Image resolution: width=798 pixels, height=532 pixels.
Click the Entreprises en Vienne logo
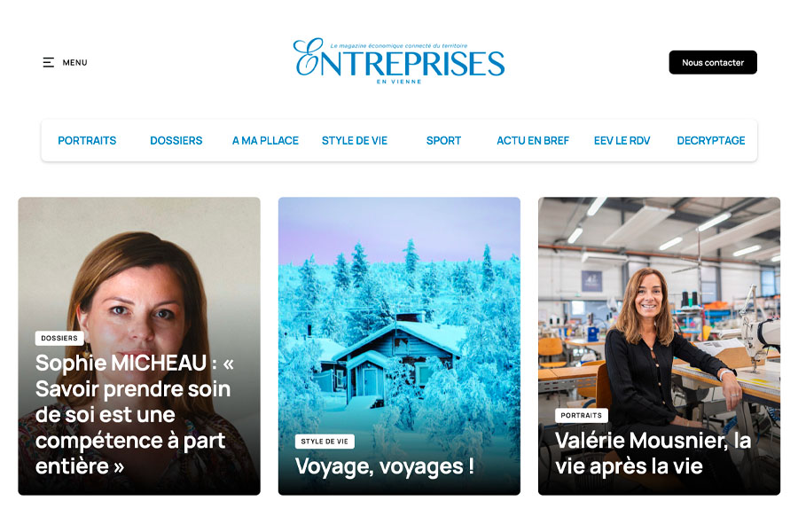pos(399,61)
